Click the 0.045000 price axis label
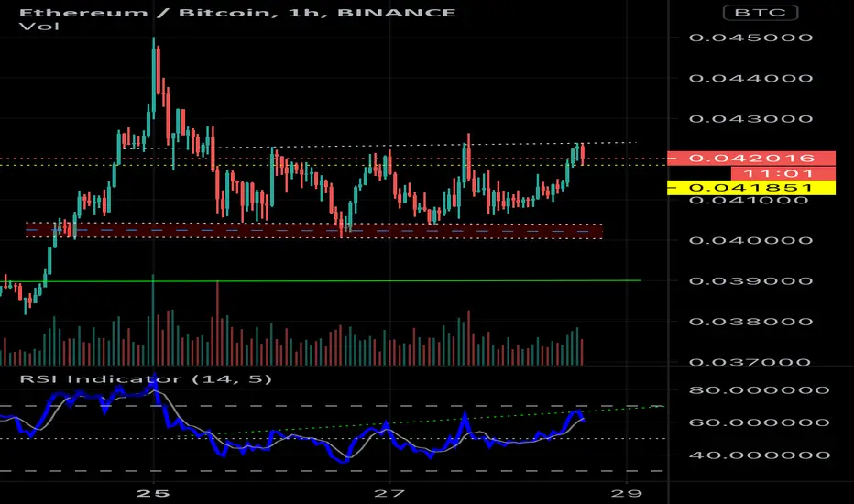Viewport: 854px width, 504px height. 751,38
